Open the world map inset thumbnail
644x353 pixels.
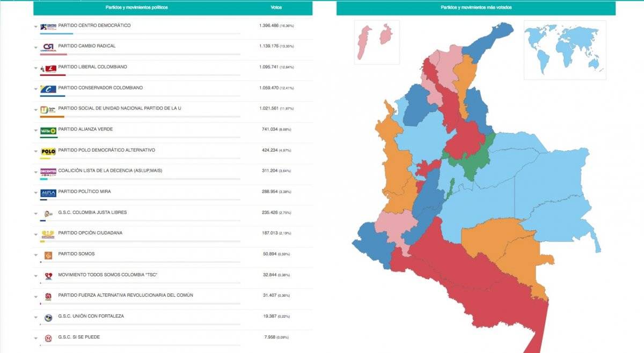[x=565, y=50]
